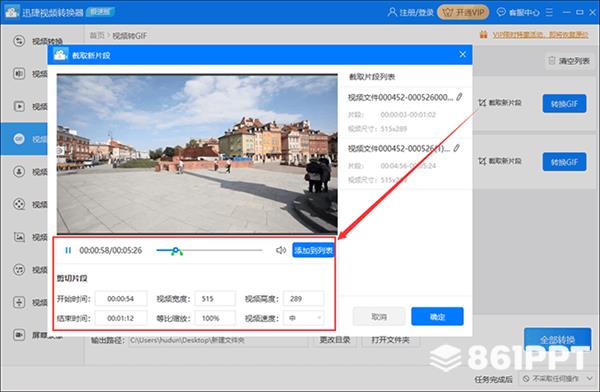Screen dimensions: 600x392
Task: Open 任务完成后 action dropdown
Action: point(558,379)
